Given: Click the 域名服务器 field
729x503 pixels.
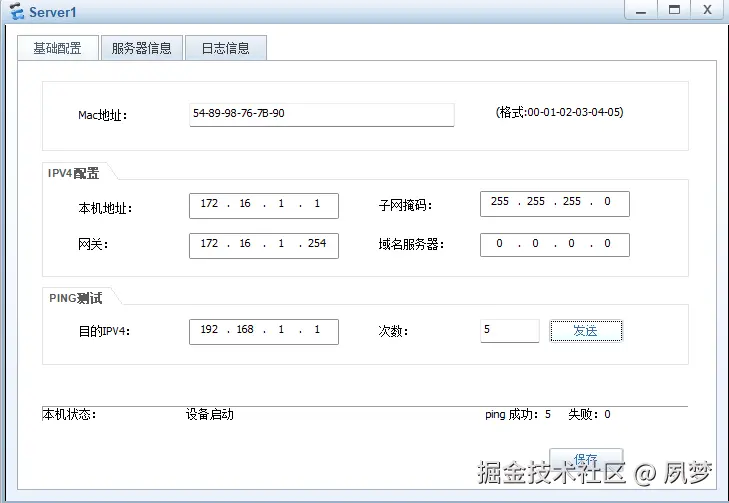Looking at the screenshot, I should point(555,245).
